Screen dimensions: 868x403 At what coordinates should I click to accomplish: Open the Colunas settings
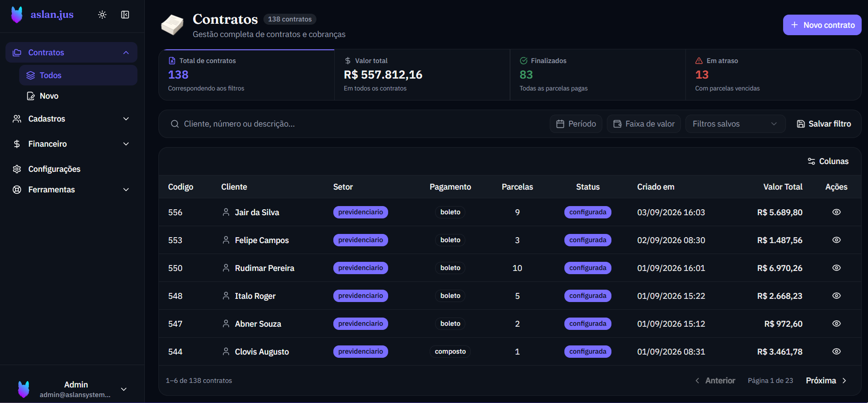tap(828, 161)
